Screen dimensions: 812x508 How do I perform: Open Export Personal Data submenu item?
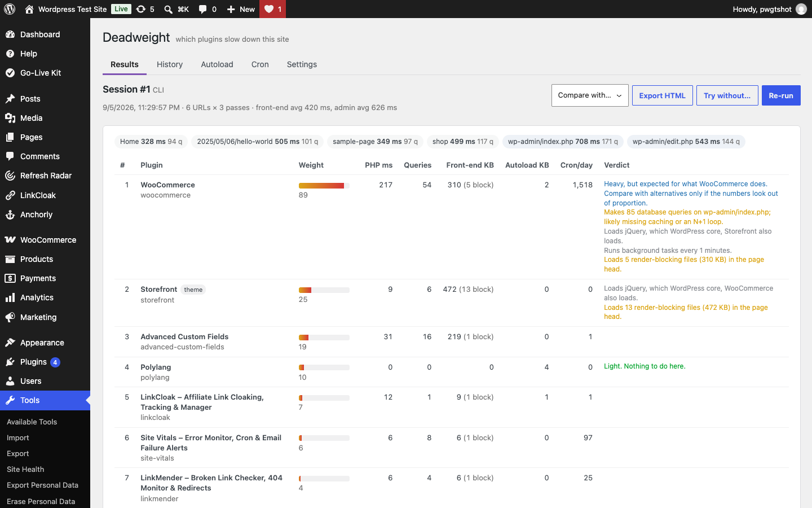(x=42, y=485)
